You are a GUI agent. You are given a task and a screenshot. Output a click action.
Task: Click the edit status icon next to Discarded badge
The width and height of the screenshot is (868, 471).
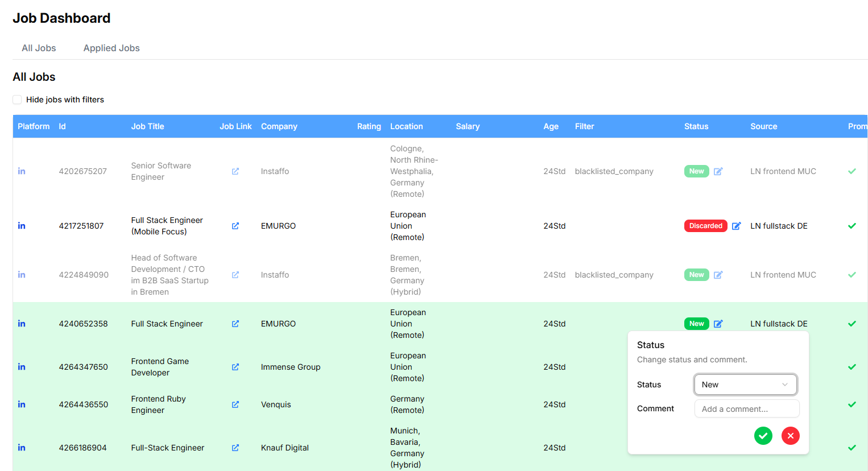(737, 226)
